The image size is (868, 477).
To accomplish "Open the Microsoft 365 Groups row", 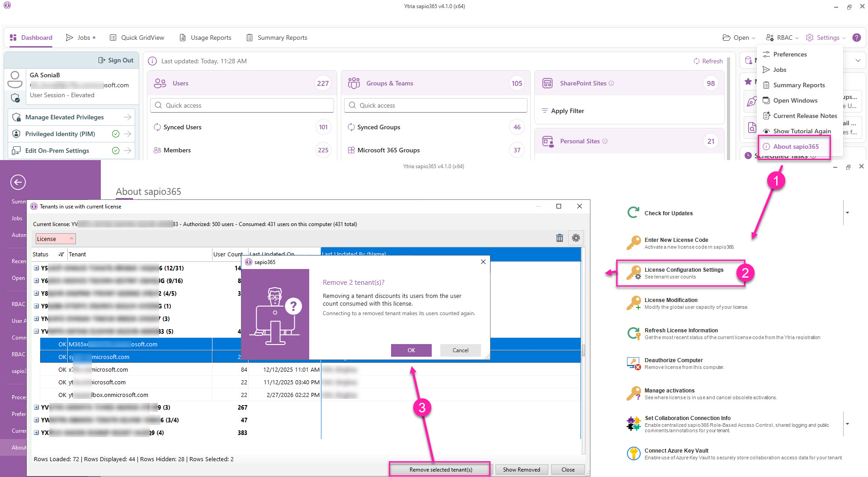I will click(436, 150).
